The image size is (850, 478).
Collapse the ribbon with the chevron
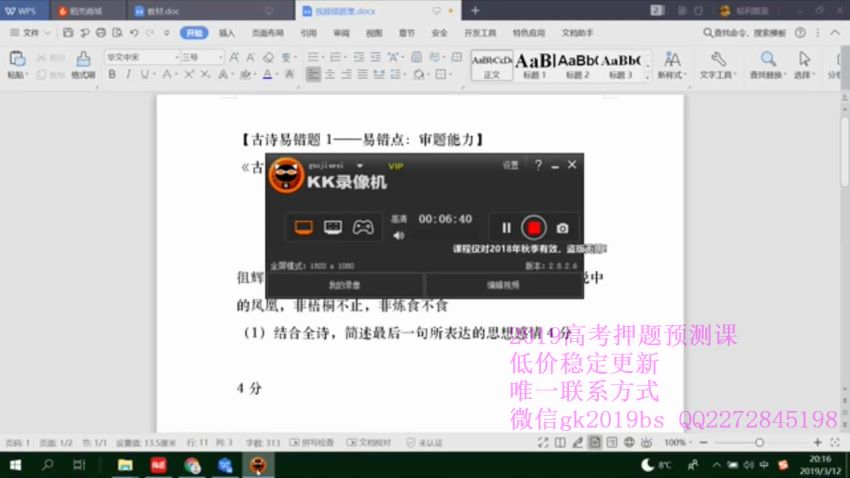835,33
